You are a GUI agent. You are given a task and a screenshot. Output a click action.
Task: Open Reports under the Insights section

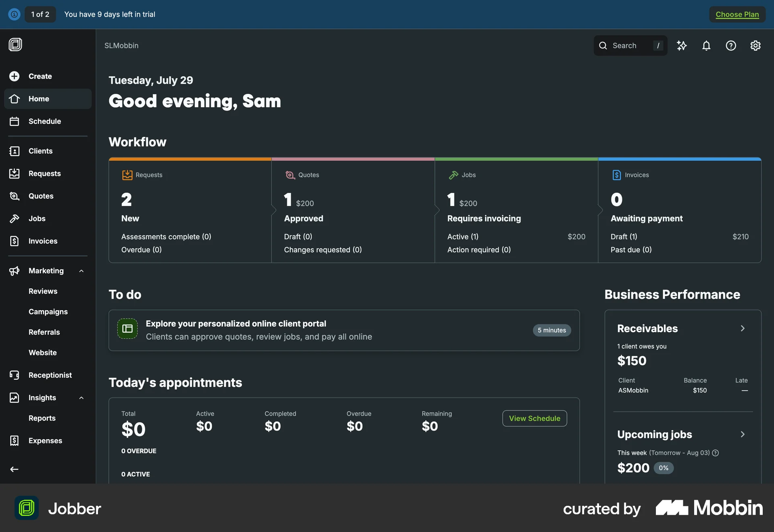pos(42,418)
